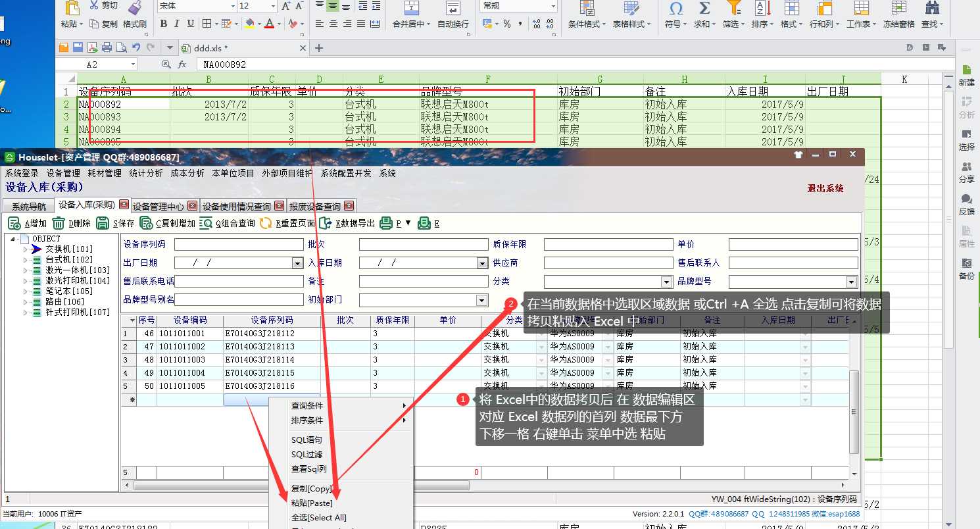Click the 自动换行 (Wrap text) icon
The image size is (980, 529).
(453, 8)
